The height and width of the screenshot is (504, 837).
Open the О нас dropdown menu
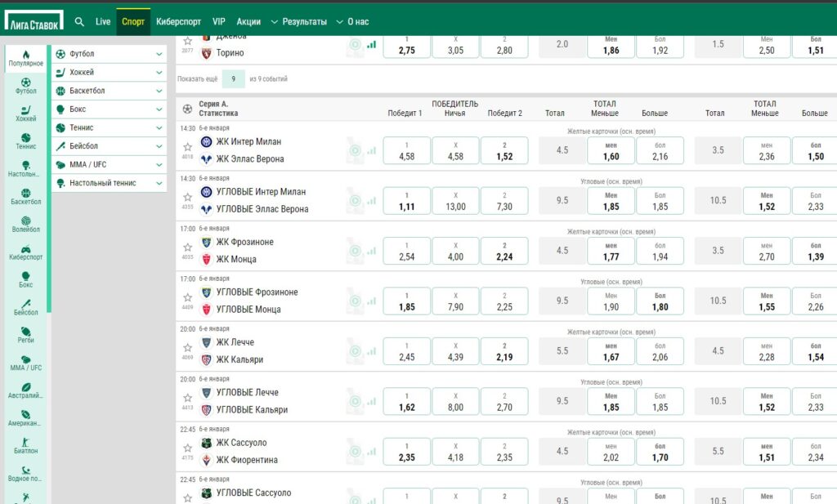click(x=352, y=22)
